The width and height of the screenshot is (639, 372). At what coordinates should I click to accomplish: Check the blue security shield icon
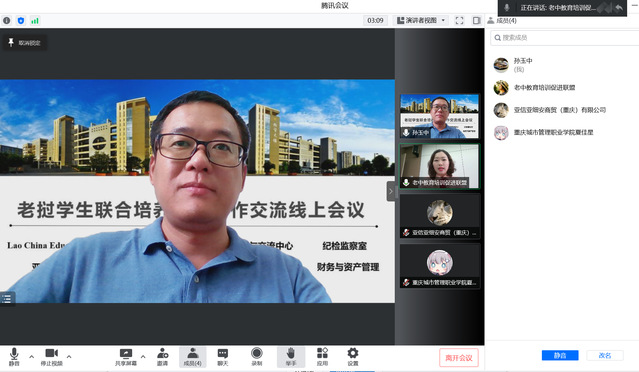point(21,20)
